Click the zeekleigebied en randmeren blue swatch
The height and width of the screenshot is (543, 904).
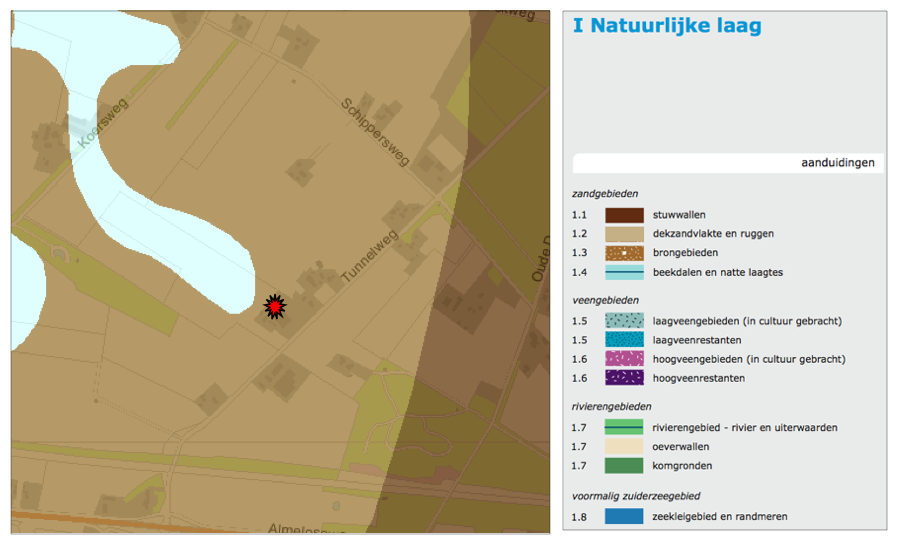(623, 516)
